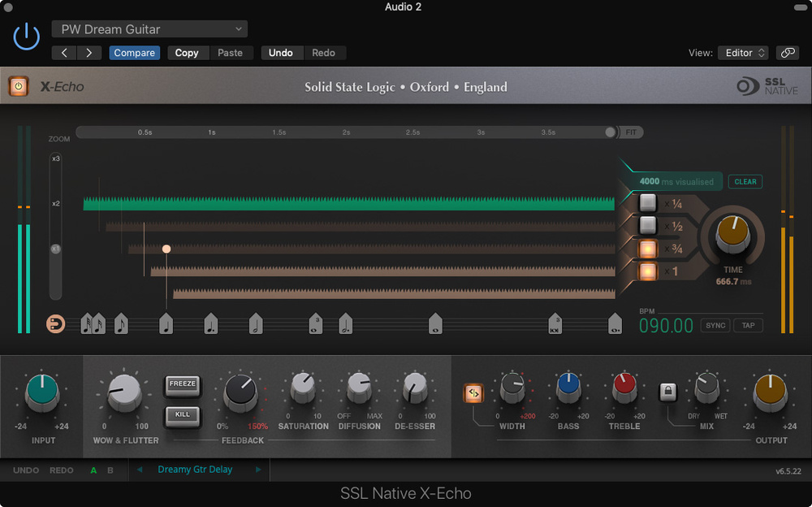Click the vertical ZOOM x1 slider handle

(x=55, y=249)
